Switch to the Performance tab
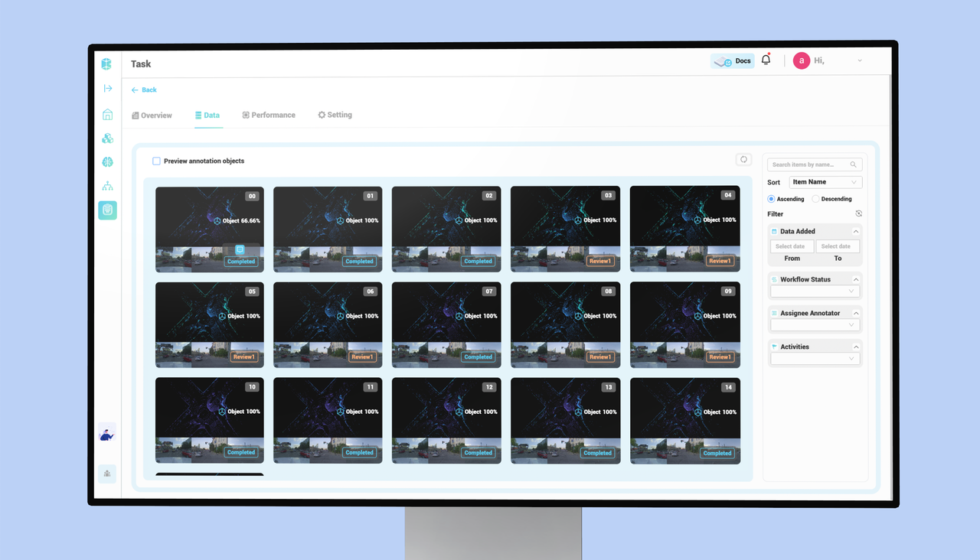Image resolution: width=980 pixels, height=560 pixels. point(269,115)
